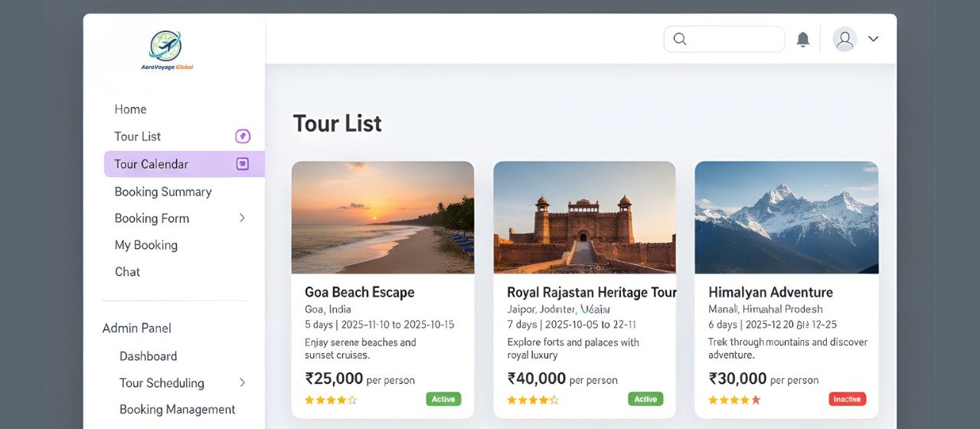Screen dimensions: 980x429
Task: Select Dashboard under Admin Panel
Action: tap(148, 356)
